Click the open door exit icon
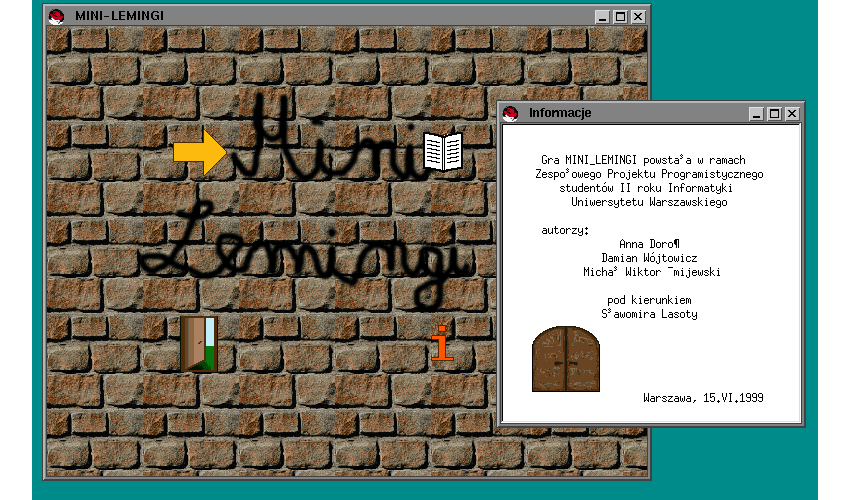This screenshot has width=850, height=500. click(x=198, y=344)
